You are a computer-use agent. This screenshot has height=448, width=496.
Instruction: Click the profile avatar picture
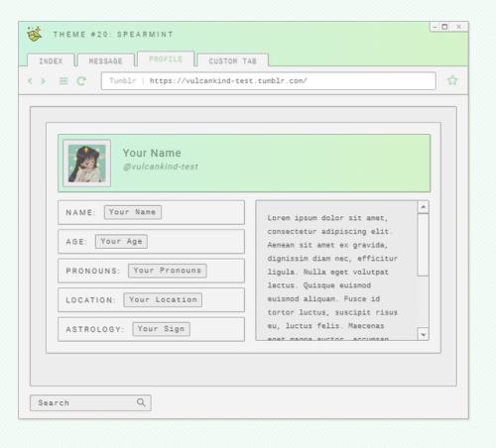[87, 164]
